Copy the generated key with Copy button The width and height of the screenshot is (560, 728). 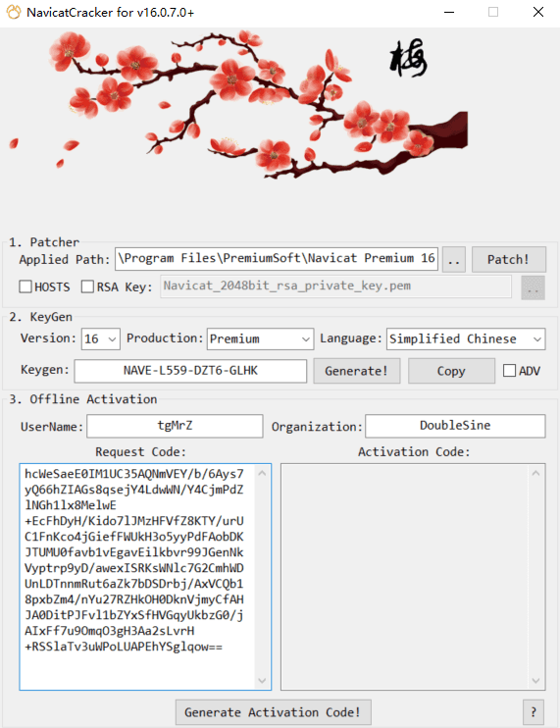click(451, 371)
